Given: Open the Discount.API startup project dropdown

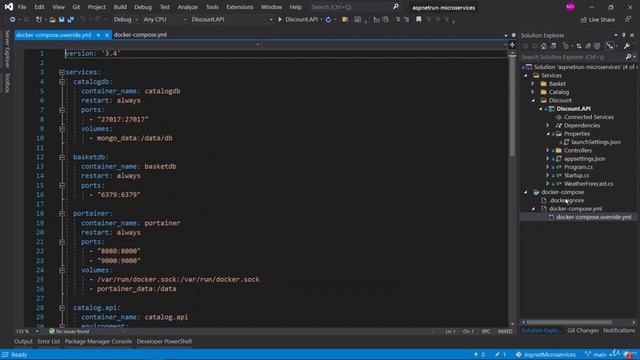Looking at the screenshot, I should tap(231, 19).
